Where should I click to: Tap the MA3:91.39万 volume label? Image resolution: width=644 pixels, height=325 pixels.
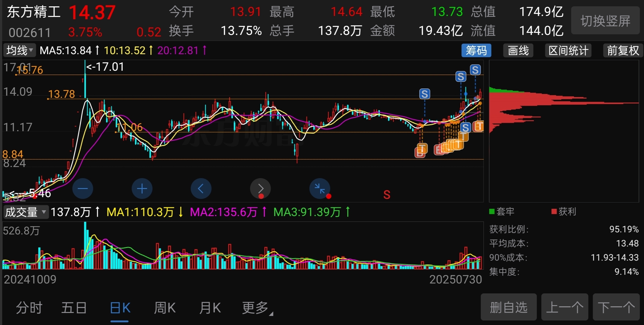click(312, 212)
